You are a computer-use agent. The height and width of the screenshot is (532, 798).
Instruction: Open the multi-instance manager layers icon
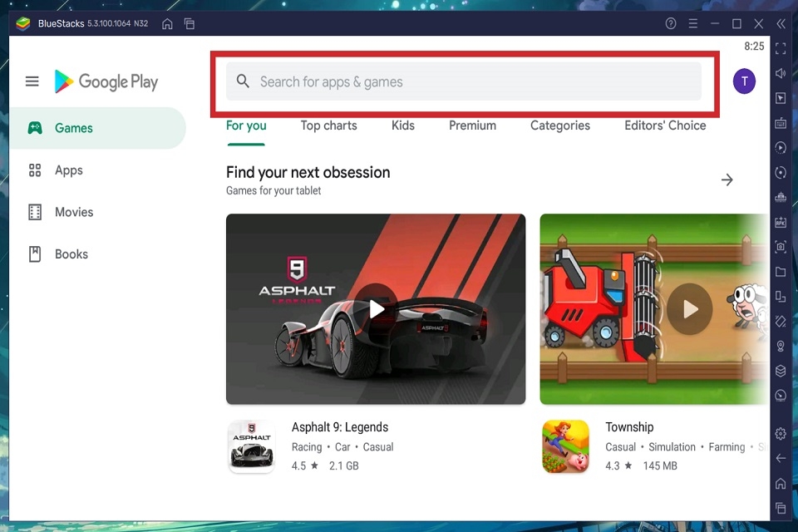pyautogui.click(x=781, y=371)
